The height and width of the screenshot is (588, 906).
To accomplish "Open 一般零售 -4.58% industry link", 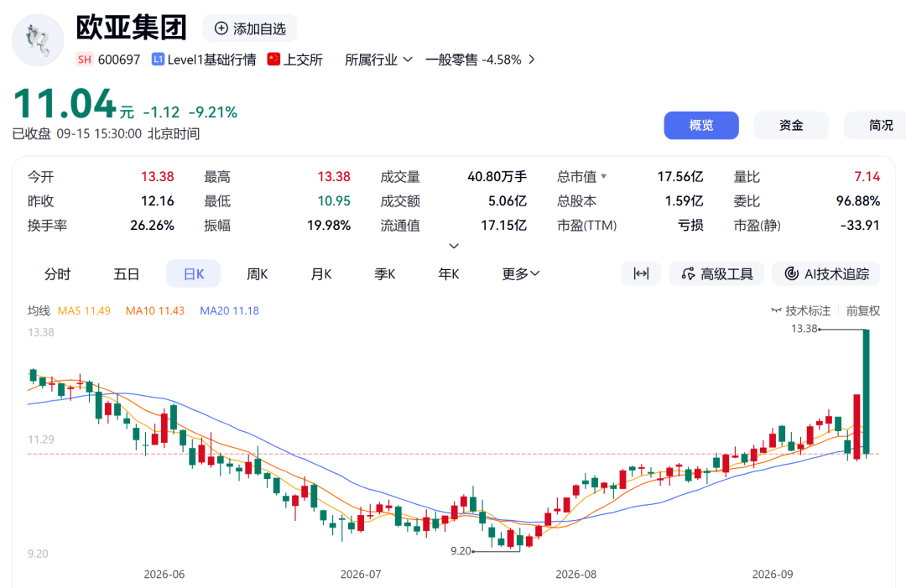I will click(x=473, y=60).
